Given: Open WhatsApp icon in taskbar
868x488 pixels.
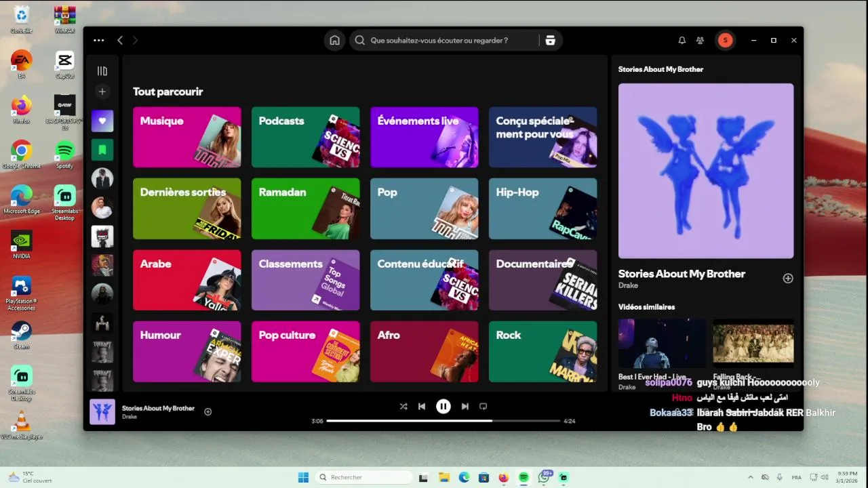Looking at the screenshot, I should click(544, 477).
